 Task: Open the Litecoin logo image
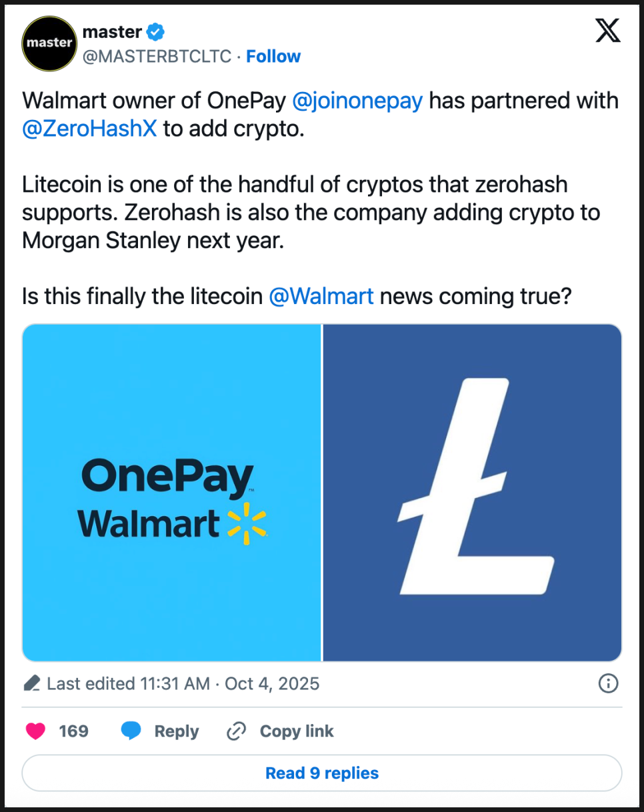click(472, 493)
